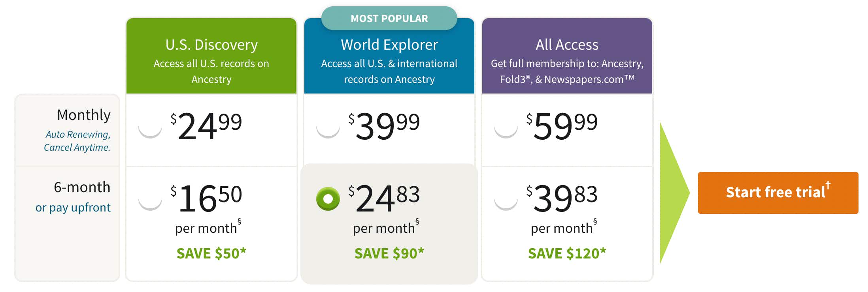
Task: Click the green U.S. Discovery plan header
Action: [x=211, y=59]
